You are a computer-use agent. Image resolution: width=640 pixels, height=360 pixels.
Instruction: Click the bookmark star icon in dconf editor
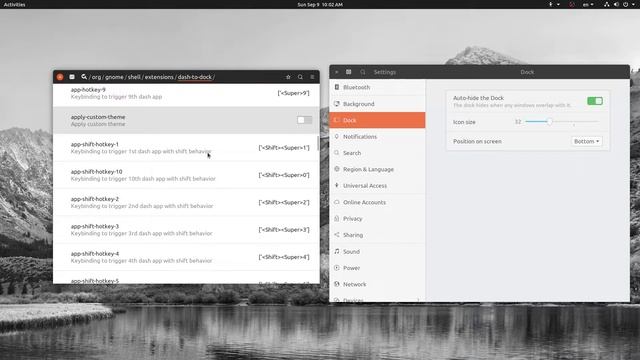[x=288, y=77]
